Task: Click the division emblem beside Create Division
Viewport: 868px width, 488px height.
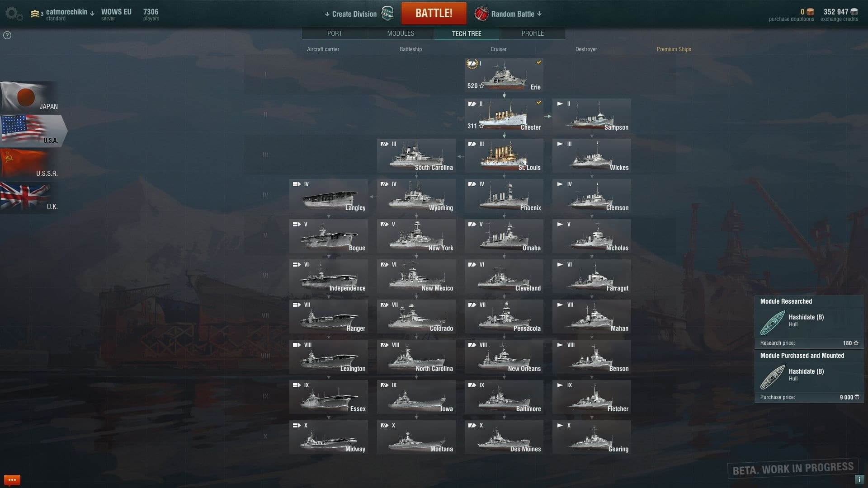Action: point(388,14)
